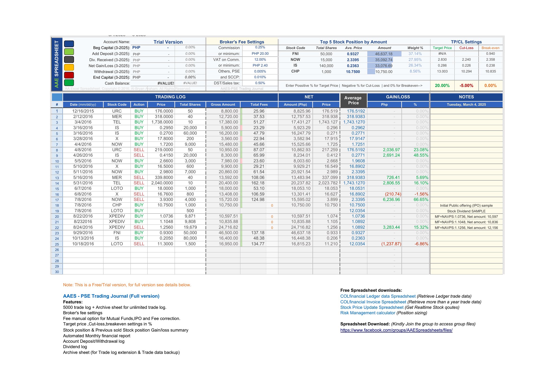Click FNI in Top 5 Stock Position
The width and height of the screenshot is (555, 392).
click(295, 54)
